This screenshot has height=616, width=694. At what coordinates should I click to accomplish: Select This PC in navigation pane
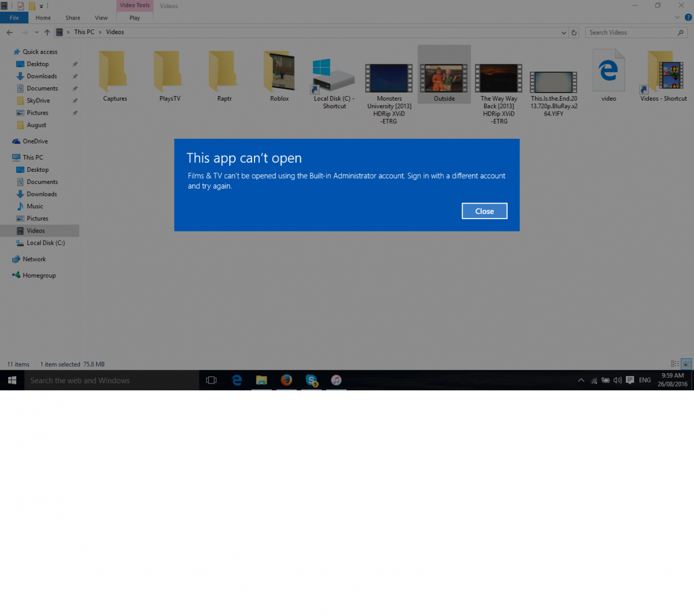pyautogui.click(x=33, y=157)
